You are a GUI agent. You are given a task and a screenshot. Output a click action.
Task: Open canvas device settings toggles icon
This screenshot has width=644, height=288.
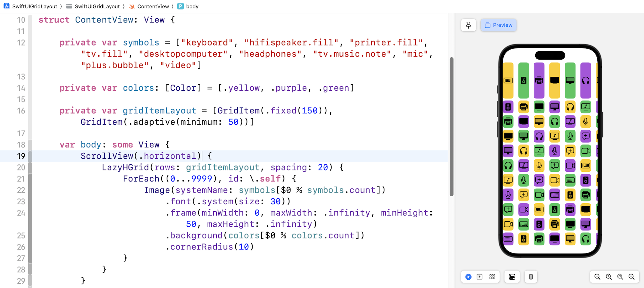click(x=512, y=277)
